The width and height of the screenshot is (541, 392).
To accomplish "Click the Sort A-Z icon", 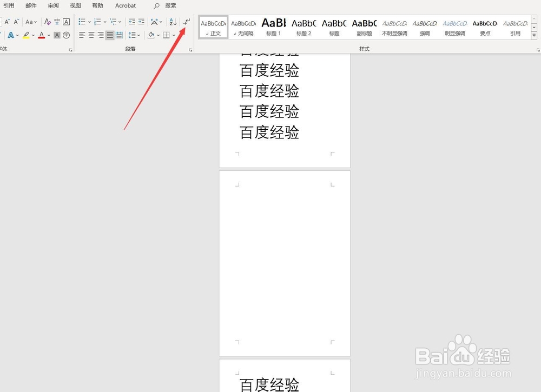I will 173,22.
